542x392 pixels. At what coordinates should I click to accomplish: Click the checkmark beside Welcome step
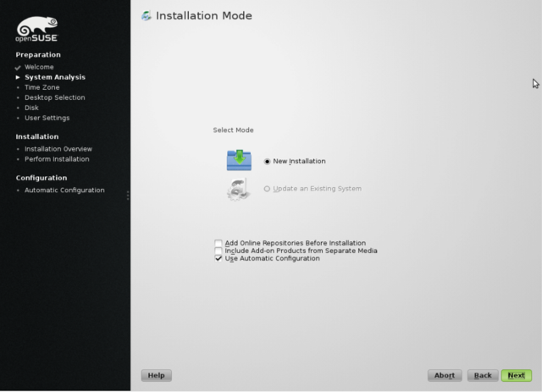point(18,68)
